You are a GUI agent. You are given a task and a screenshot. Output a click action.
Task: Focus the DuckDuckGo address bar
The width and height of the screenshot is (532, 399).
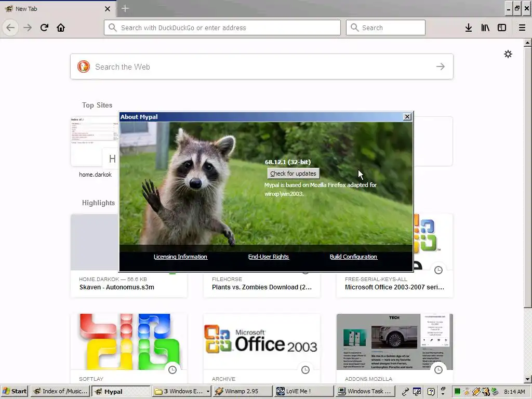click(x=222, y=28)
